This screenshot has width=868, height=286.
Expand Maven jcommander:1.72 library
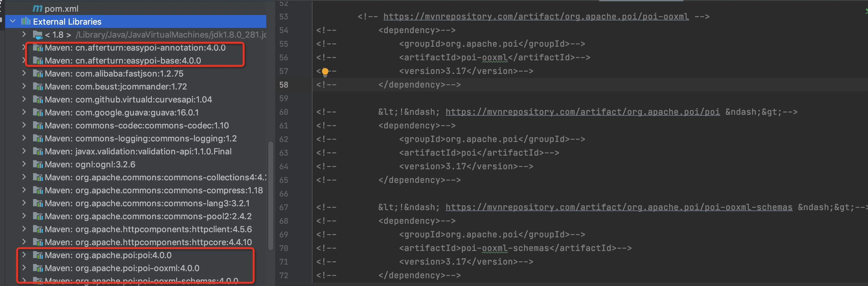[24, 86]
